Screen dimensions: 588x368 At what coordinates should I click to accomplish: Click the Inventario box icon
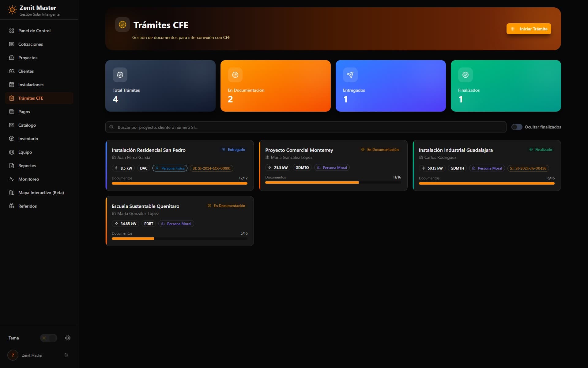12,139
